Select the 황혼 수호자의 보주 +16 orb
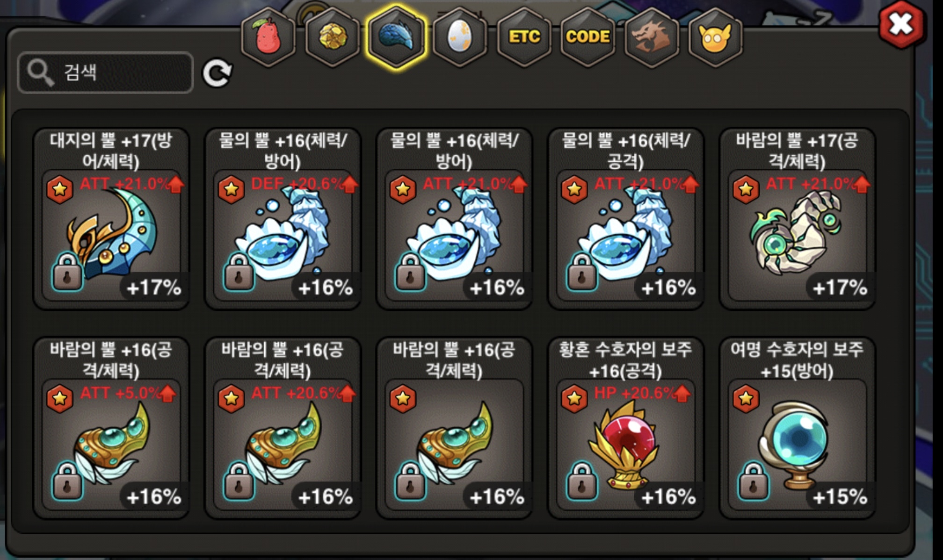This screenshot has height=560, width=943. click(x=626, y=428)
